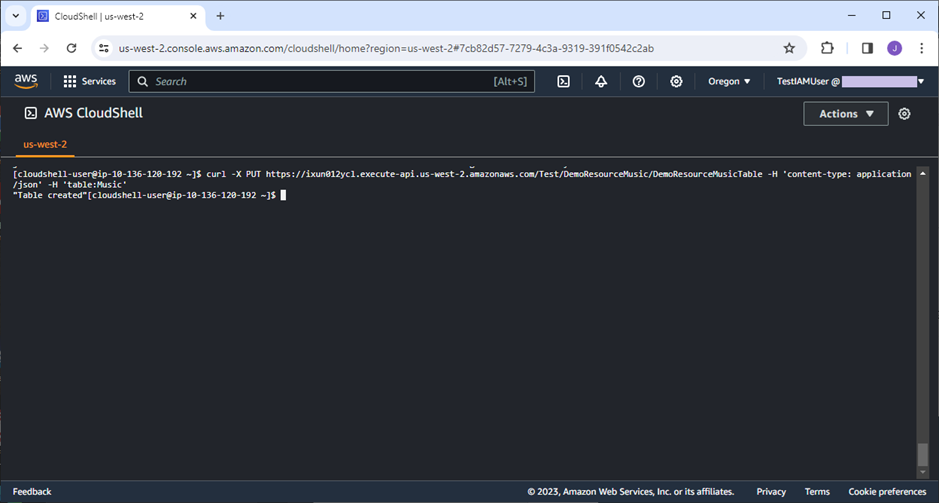This screenshot has width=939, height=503.
Task: Click the browser back arrow
Action: (x=17, y=49)
